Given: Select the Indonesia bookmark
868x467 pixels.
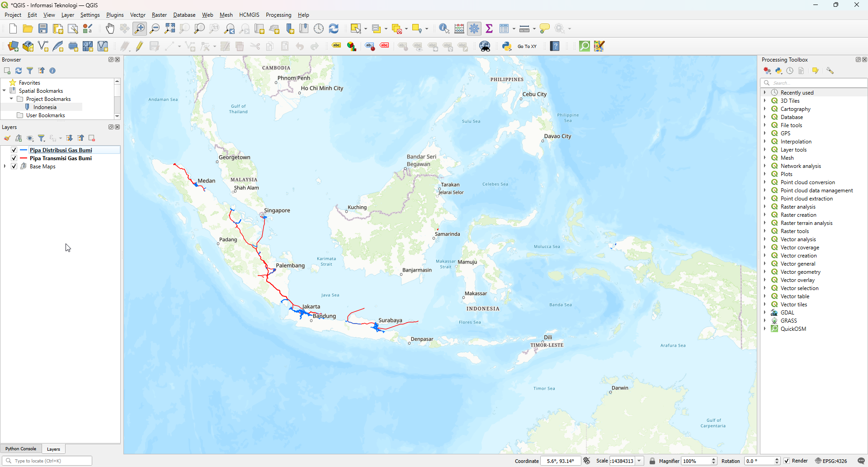Looking at the screenshot, I should tap(45, 107).
